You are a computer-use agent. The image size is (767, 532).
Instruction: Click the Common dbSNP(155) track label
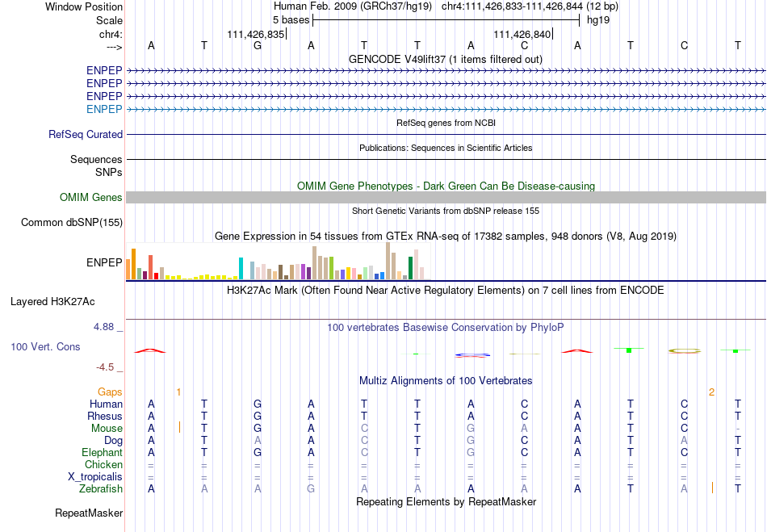pyautogui.click(x=71, y=223)
